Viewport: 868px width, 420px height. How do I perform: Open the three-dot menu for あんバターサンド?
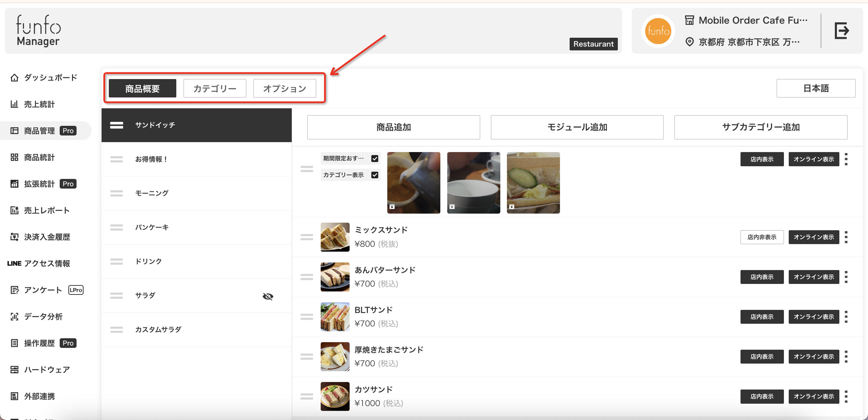click(x=846, y=277)
